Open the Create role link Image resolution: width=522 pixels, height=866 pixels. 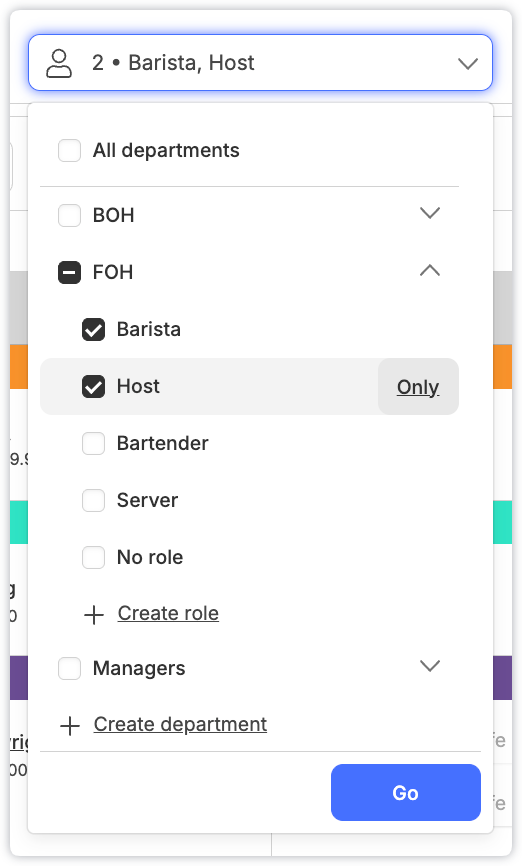coord(168,614)
